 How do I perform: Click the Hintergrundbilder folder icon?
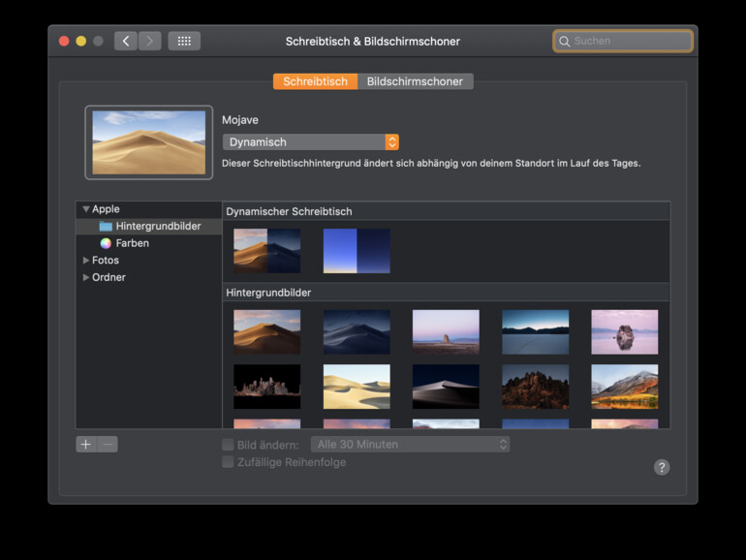click(x=106, y=226)
